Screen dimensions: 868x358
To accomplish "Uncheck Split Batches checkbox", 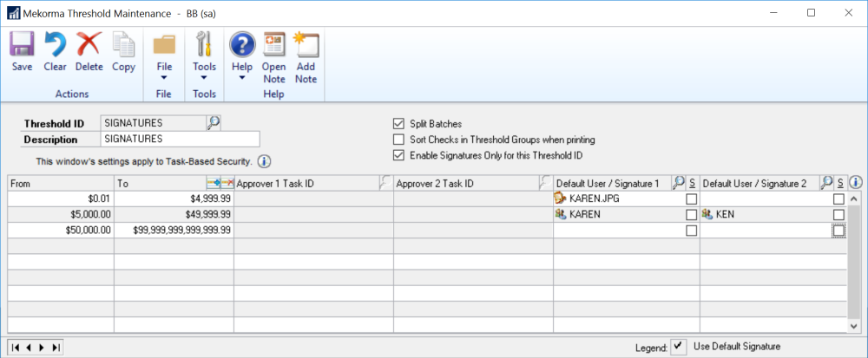I will pos(398,124).
